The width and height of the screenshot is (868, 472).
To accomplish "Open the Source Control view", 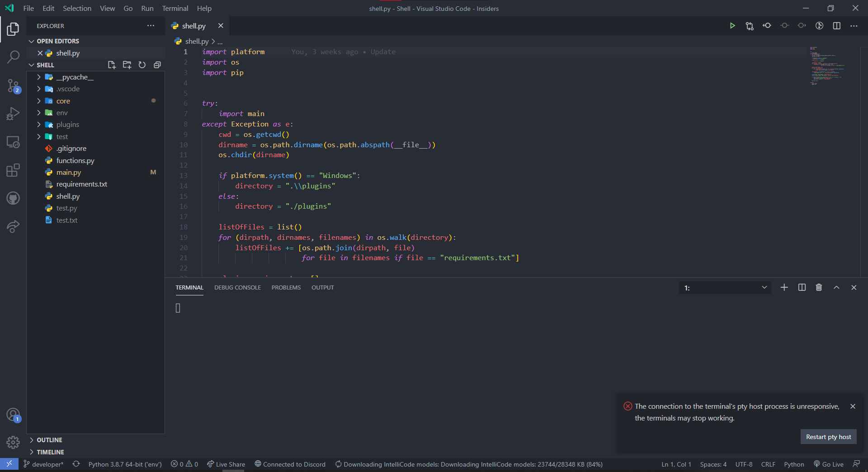I will pyautogui.click(x=13, y=85).
